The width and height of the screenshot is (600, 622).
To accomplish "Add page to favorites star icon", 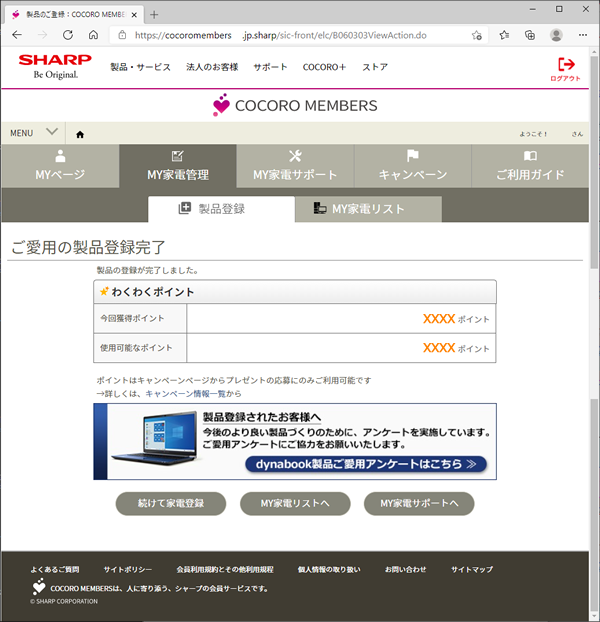I will pyautogui.click(x=477, y=35).
